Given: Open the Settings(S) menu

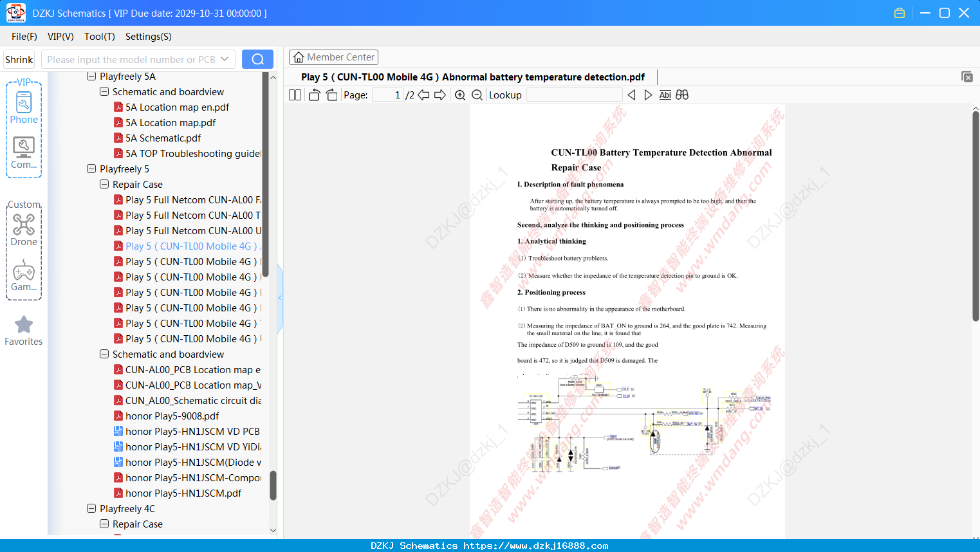Looking at the screenshot, I should click(149, 37).
